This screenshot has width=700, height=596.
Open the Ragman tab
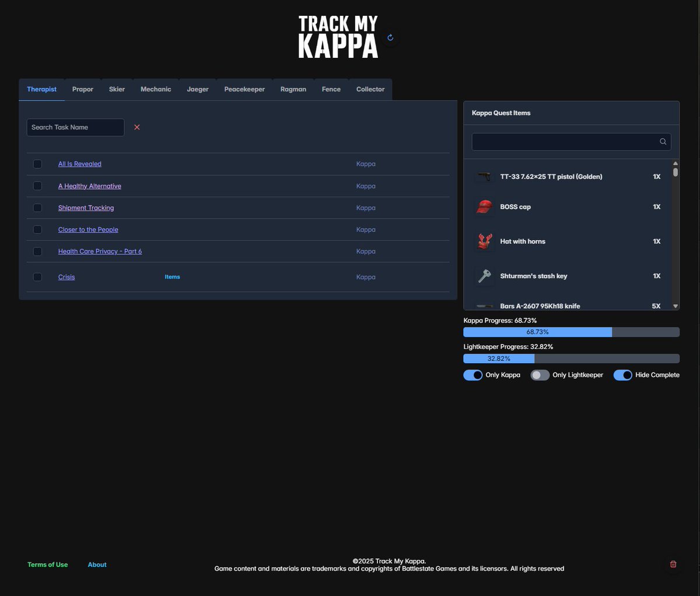pyautogui.click(x=293, y=89)
